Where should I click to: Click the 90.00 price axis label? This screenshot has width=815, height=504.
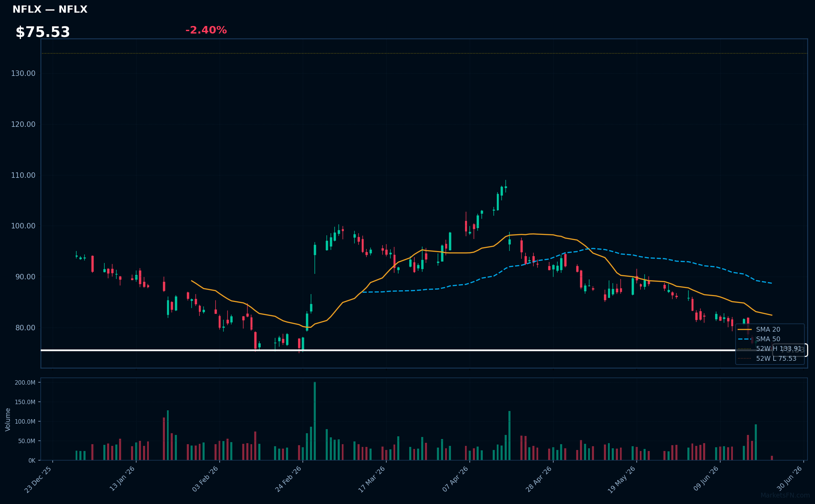[x=25, y=277]
